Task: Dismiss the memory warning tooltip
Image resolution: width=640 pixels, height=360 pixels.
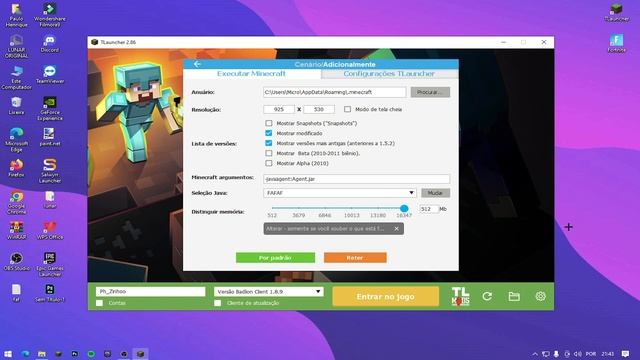Action: 396,229
